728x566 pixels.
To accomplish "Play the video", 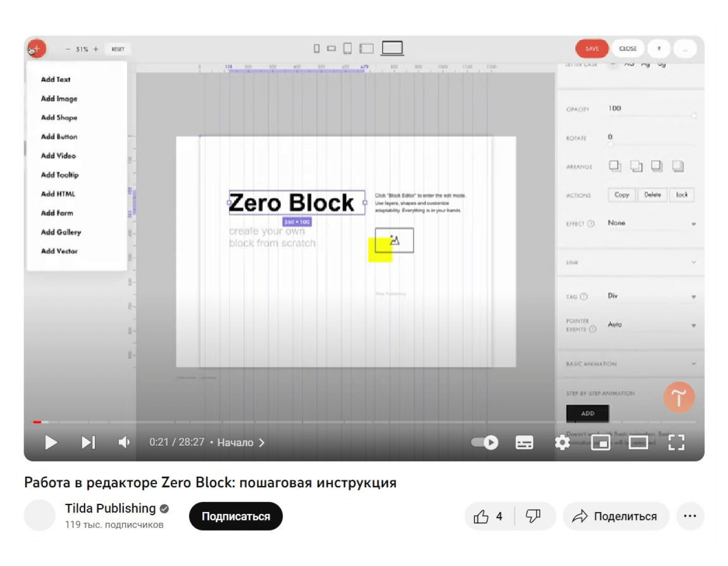I will click(51, 442).
